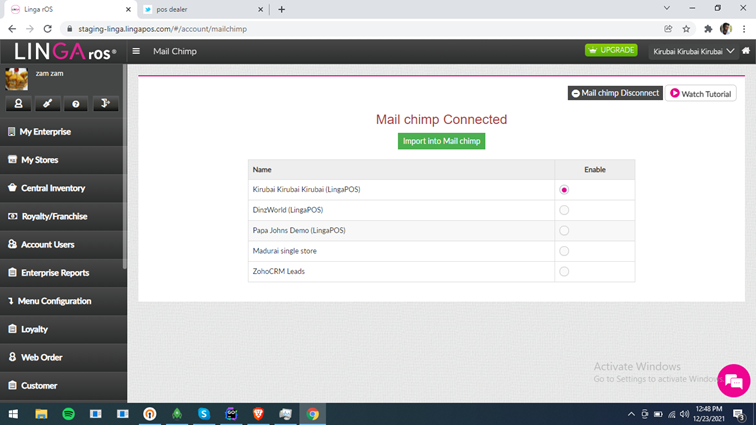Go to home via house icon
Screen dimensions: 756x425
(x=746, y=51)
